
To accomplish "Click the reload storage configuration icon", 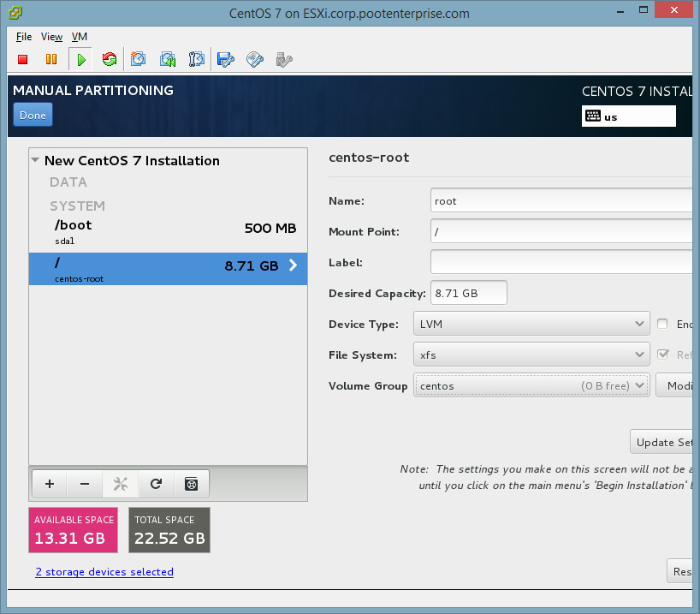I will pos(156,484).
